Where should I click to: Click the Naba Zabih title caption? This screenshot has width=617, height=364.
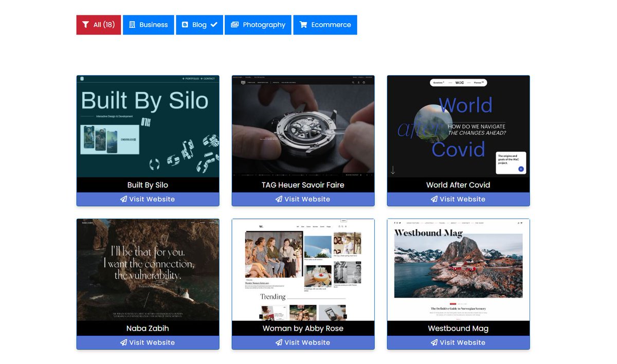[148, 329]
